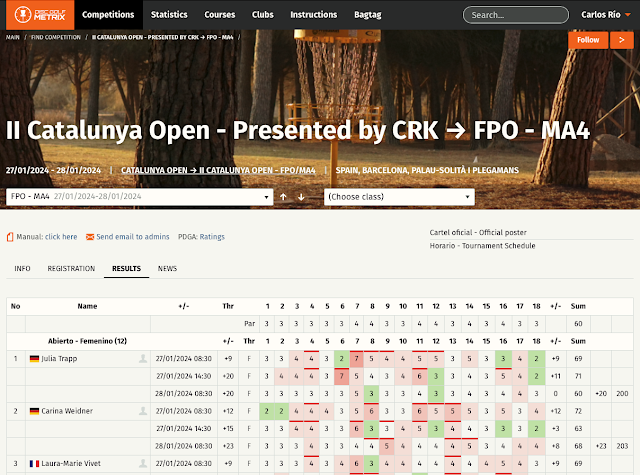Image resolution: width=640 pixels, height=475 pixels.
Task: Open the Instructions menu
Action: (x=313, y=15)
